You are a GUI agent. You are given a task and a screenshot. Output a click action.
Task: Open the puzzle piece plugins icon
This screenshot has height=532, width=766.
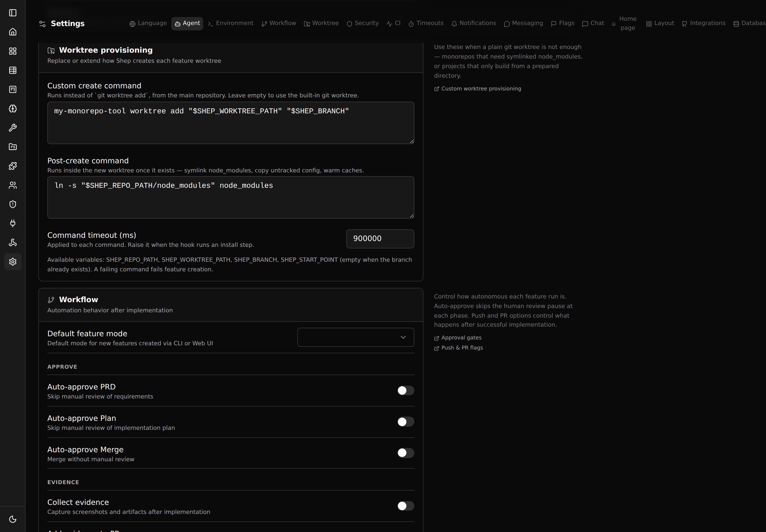pyautogui.click(x=13, y=166)
